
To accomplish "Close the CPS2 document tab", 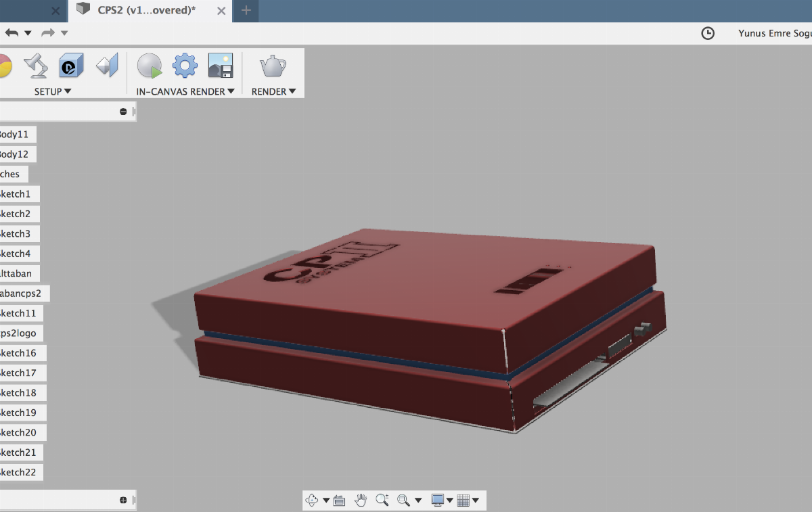I will tap(223, 10).
